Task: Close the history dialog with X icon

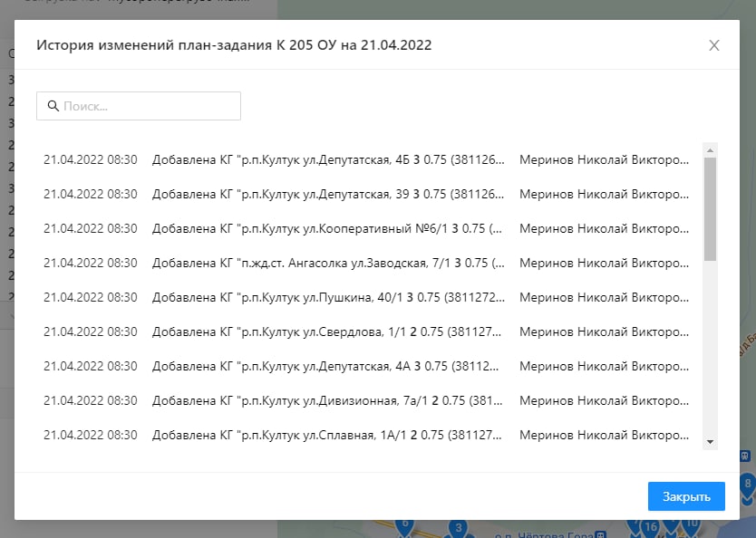Action: point(714,45)
